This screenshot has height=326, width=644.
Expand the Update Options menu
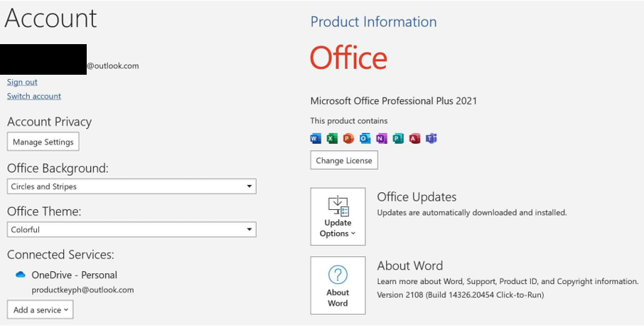tap(338, 216)
